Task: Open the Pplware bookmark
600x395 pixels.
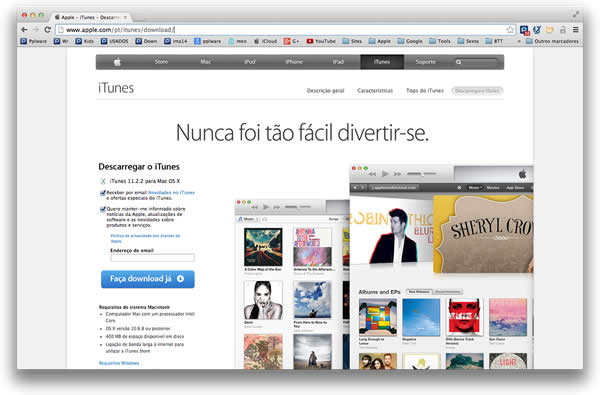Action: coord(33,41)
